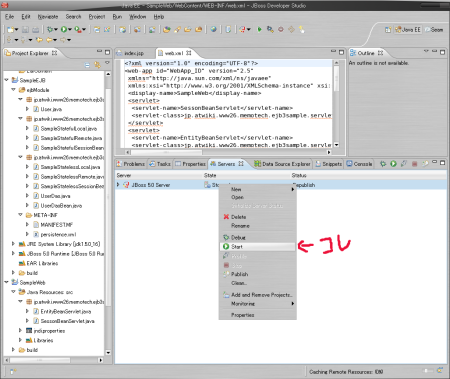
Task: Expand the JBoss 5.0 Server row
Action: point(118,184)
